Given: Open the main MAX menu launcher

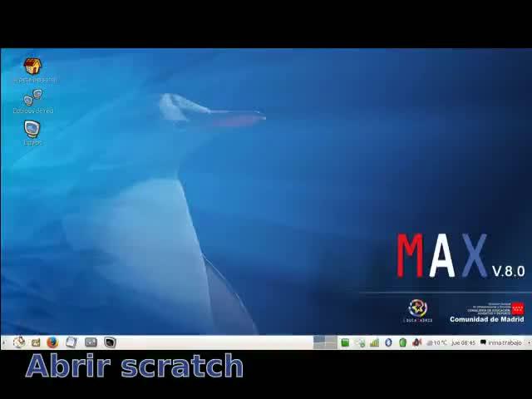Looking at the screenshot, I should point(19,342).
